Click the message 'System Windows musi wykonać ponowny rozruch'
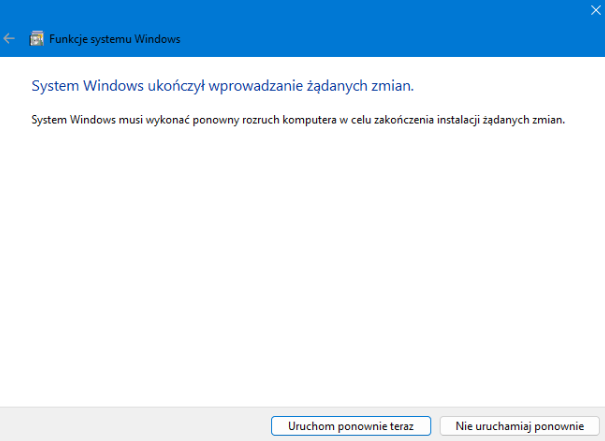The image size is (605, 441). 155,120
